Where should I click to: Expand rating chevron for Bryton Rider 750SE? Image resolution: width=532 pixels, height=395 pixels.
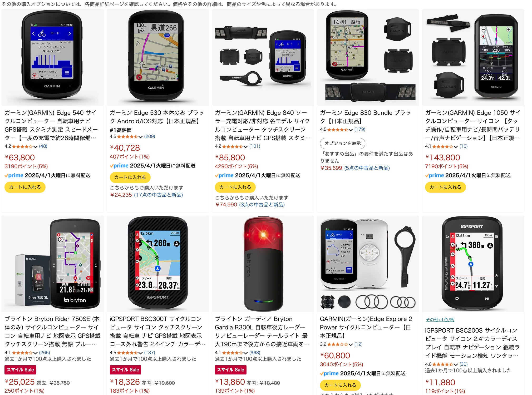pyautogui.click(x=35, y=353)
